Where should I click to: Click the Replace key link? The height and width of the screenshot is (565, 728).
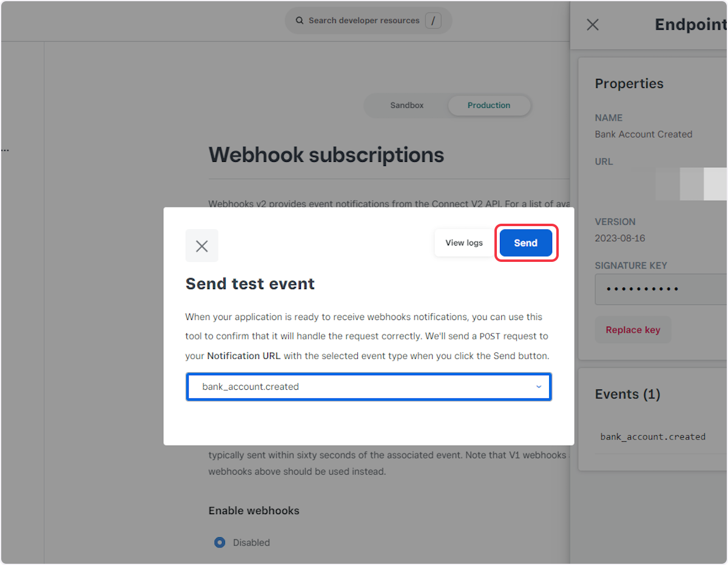pyautogui.click(x=633, y=329)
